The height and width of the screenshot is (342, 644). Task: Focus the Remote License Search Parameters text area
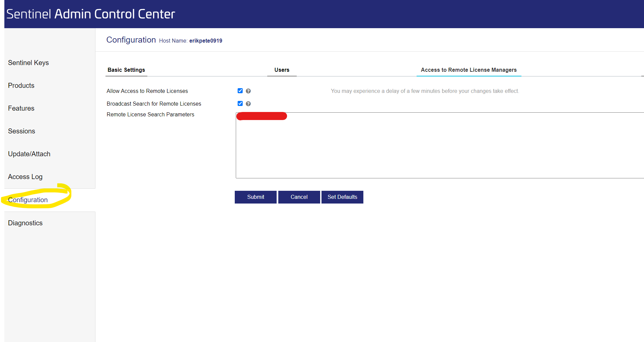click(x=440, y=145)
